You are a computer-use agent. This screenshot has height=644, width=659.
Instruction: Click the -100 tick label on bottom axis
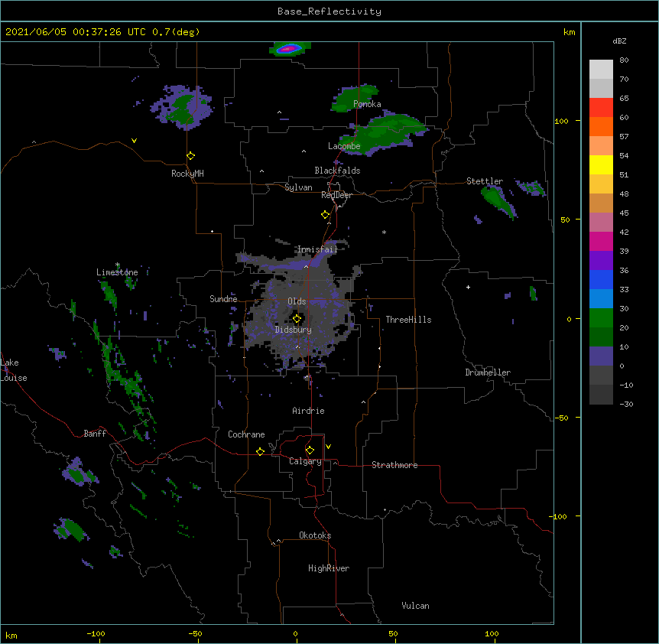[96, 633]
